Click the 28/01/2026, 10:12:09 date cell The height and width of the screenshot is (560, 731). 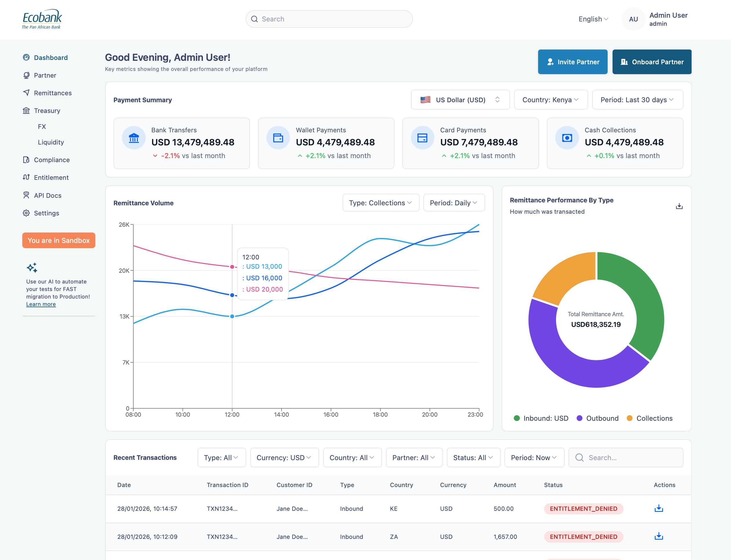[x=147, y=537]
